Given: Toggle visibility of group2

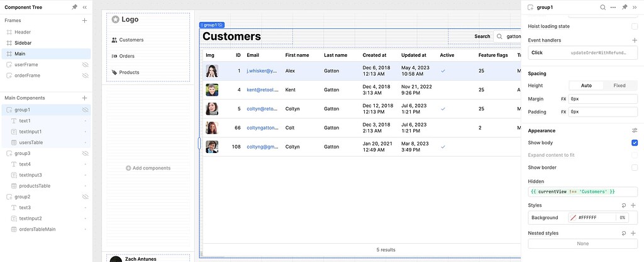Looking at the screenshot, I should (x=86, y=197).
